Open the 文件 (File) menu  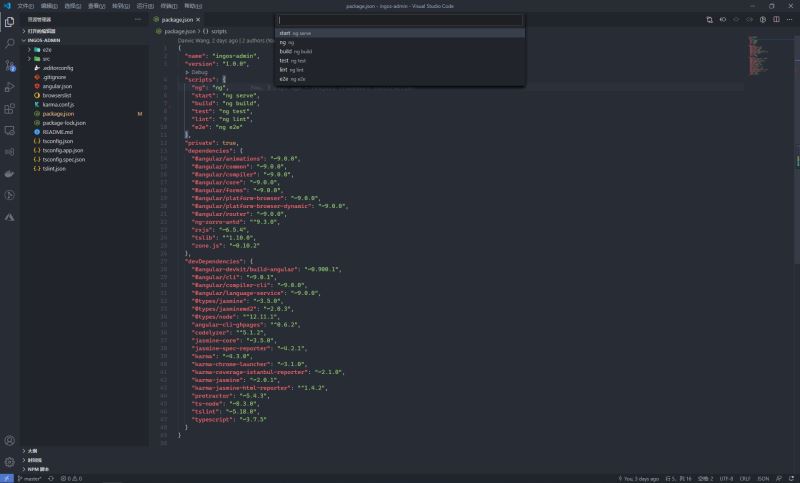click(x=25, y=5)
